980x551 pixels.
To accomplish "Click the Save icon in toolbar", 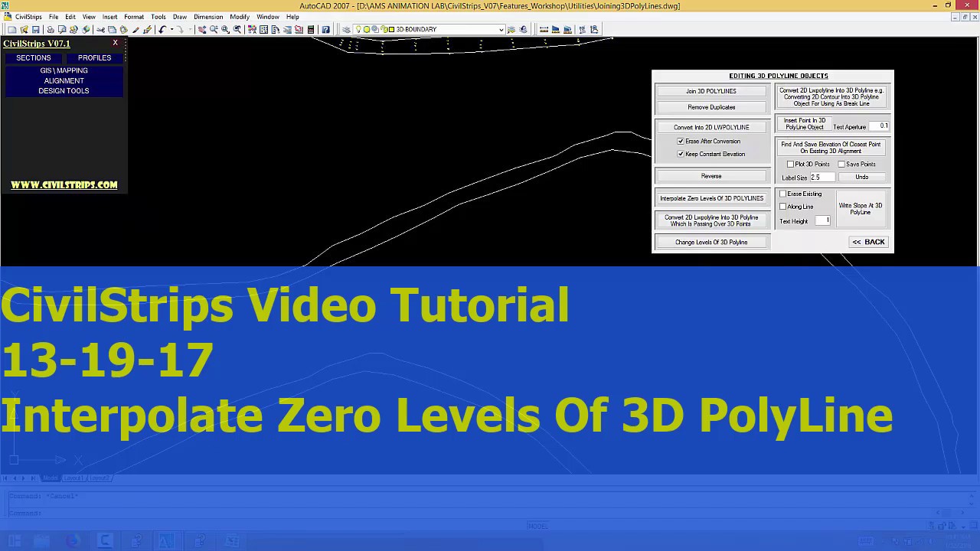I will [35, 30].
